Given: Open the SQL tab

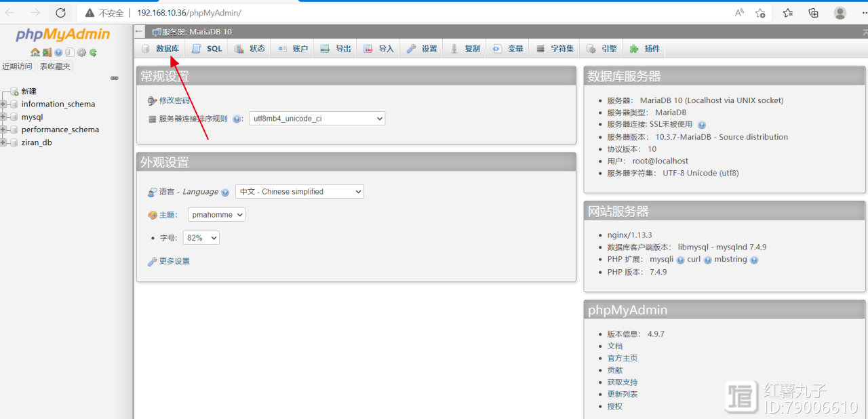Looking at the screenshot, I should (x=207, y=49).
